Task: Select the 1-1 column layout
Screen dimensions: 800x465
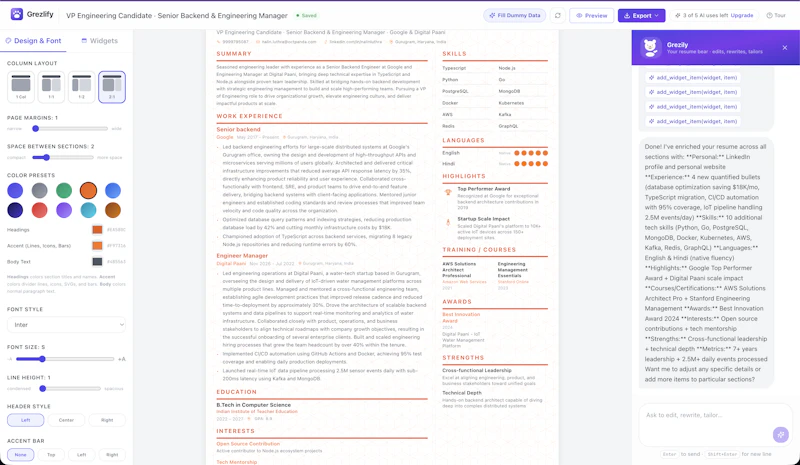Action: click(51, 87)
